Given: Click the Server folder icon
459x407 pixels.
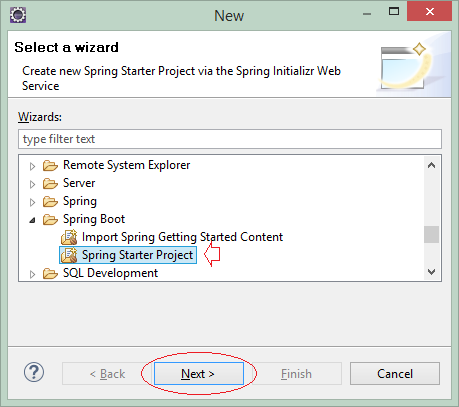Looking at the screenshot, I should tap(50, 183).
